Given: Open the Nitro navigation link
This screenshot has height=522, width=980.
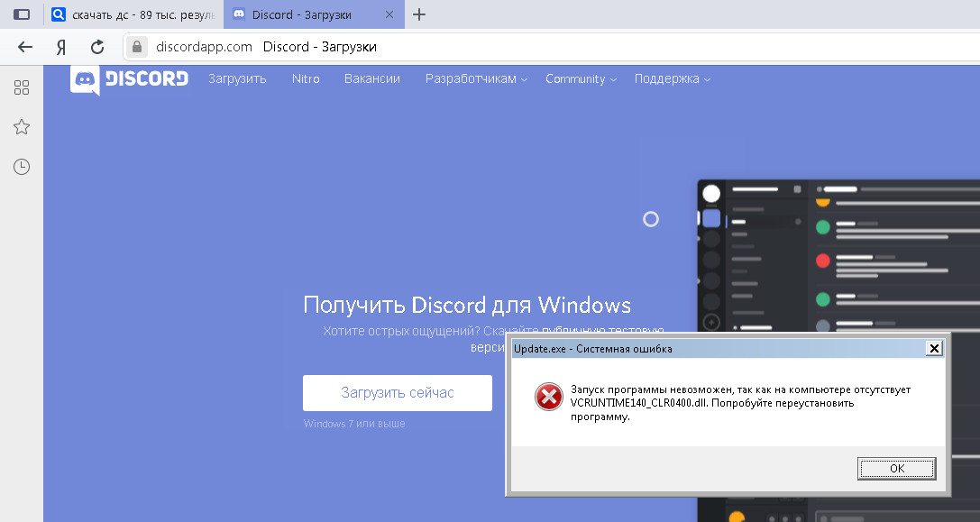Looking at the screenshot, I should [306, 78].
